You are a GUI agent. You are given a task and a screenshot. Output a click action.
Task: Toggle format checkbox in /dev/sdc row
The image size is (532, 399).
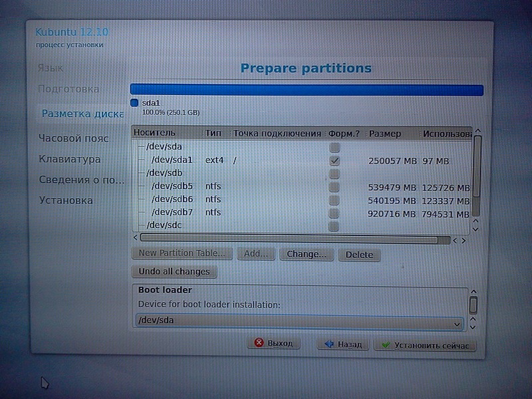pos(334,226)
